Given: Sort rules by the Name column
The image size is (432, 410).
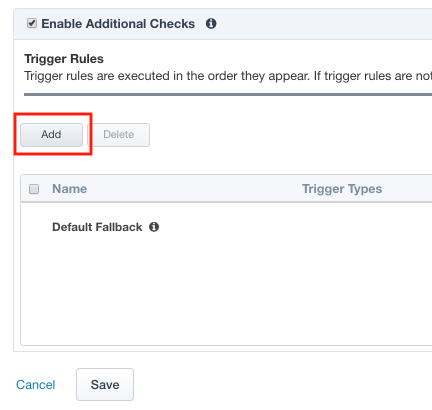Looking at the screenshot, I should point(70,189).
